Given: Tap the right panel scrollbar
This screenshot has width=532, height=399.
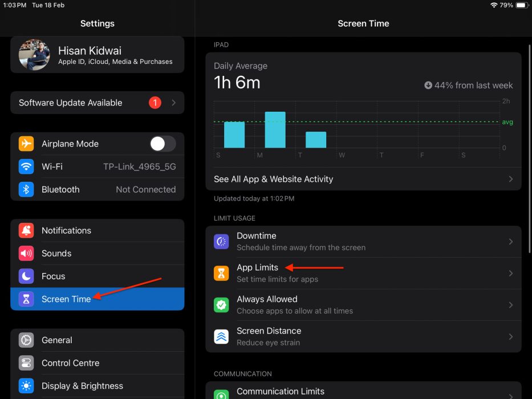Looking at the screenshot, I should pos(530,149).
